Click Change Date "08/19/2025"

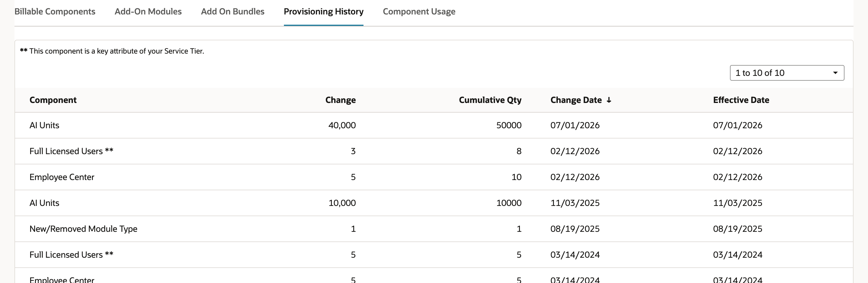(x=575, y=229)
